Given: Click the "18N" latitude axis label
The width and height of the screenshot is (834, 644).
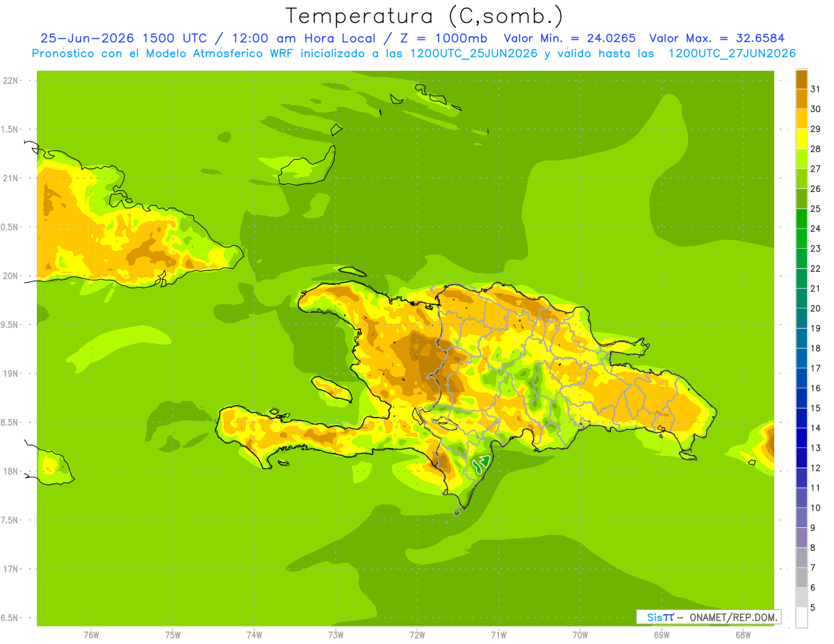Looking at the screenshot, I should tap(12, 471).
